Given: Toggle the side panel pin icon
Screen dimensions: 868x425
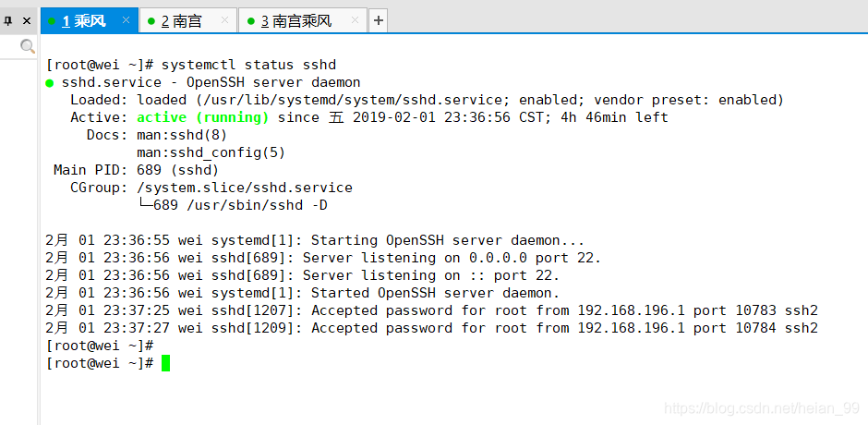Looking at the screenshot, I should point(7,21).
